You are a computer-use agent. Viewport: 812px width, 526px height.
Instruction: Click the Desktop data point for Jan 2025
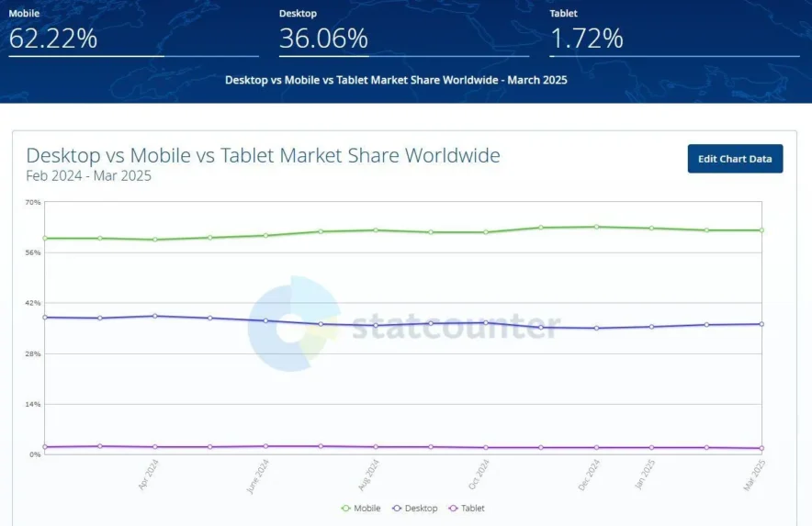[x=651, y=327]
